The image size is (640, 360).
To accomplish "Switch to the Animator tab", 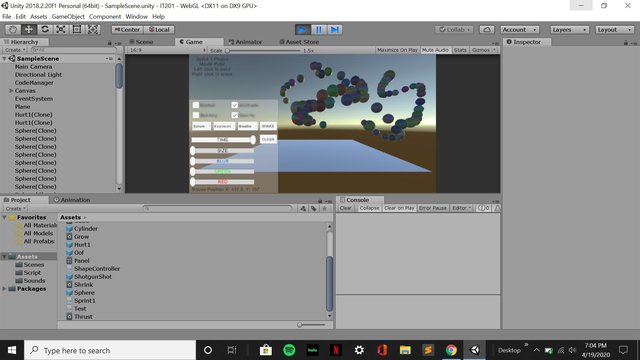I will (x=245, y=42).
